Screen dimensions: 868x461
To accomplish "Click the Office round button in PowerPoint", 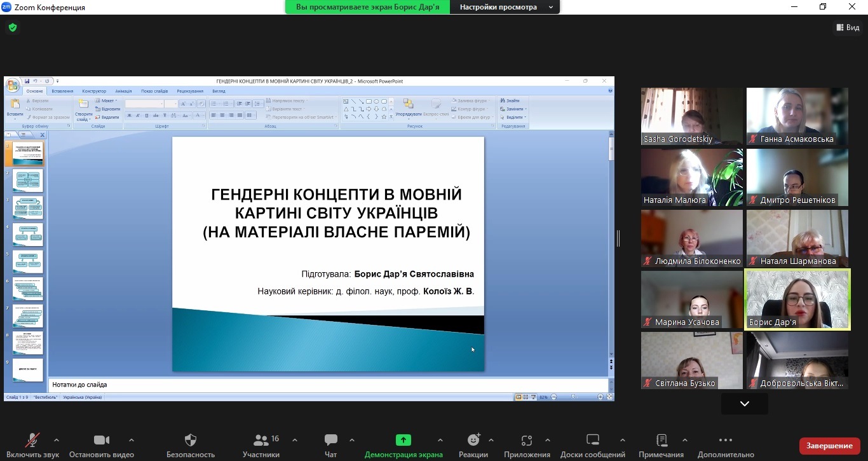I will pos(13,86).
